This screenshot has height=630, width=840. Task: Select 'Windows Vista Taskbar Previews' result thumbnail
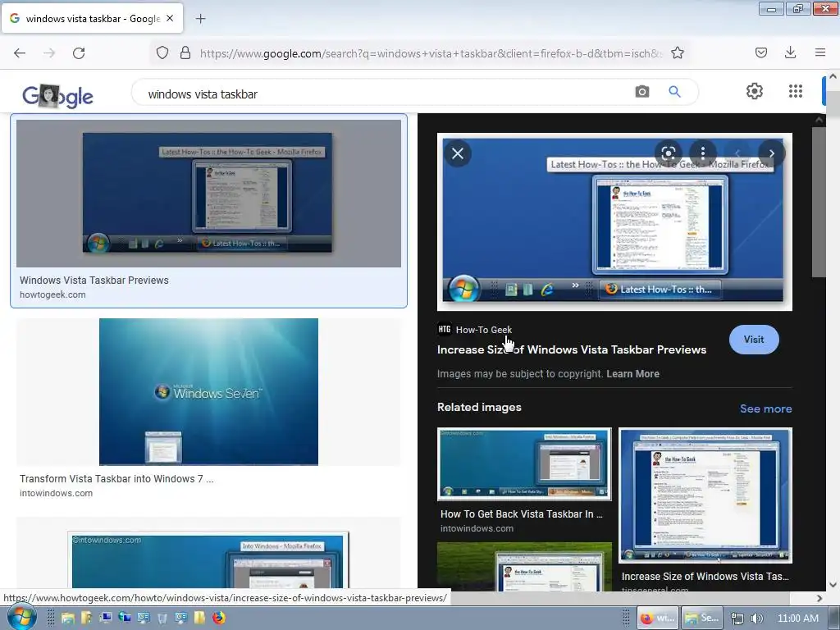coord(208,194)
